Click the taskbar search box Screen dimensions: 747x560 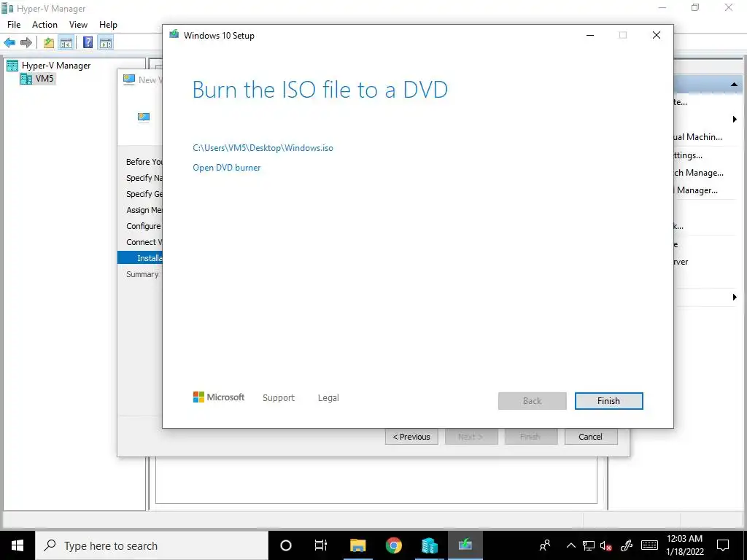152,545
